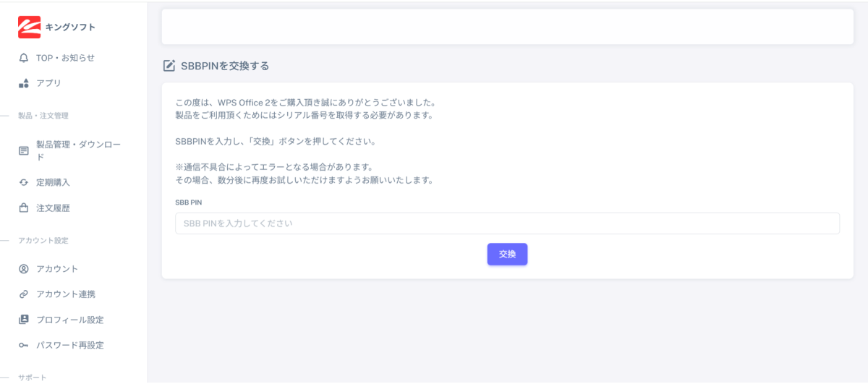Click the edit icon beside SBBPINを交換する
The height and width of the screenshot is (384, 868).
(x=169, y=66)
